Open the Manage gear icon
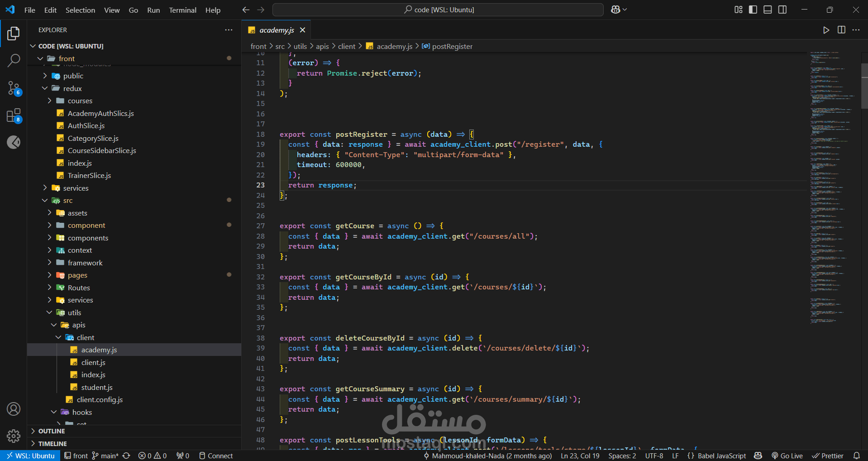Screen dimensions: 868x461 click(14, 436)
